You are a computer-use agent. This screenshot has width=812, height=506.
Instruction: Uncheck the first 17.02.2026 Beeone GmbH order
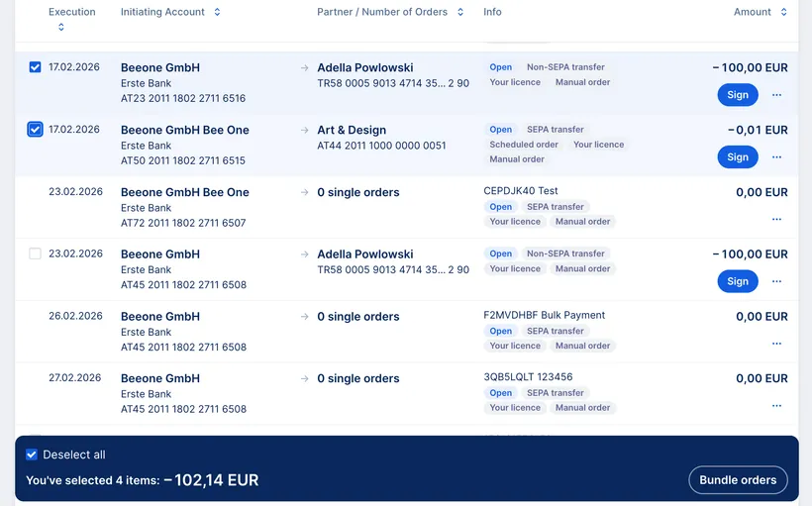pos(36,67)
